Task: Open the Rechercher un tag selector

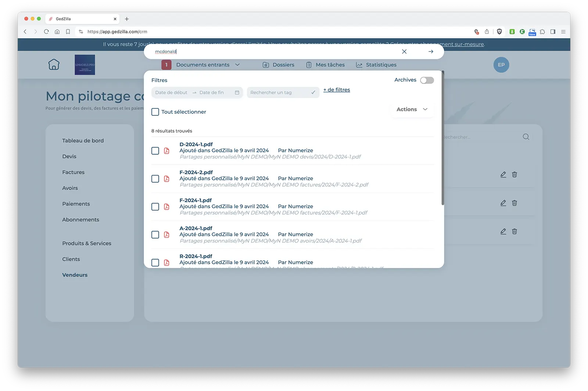Action: point(283,93)
